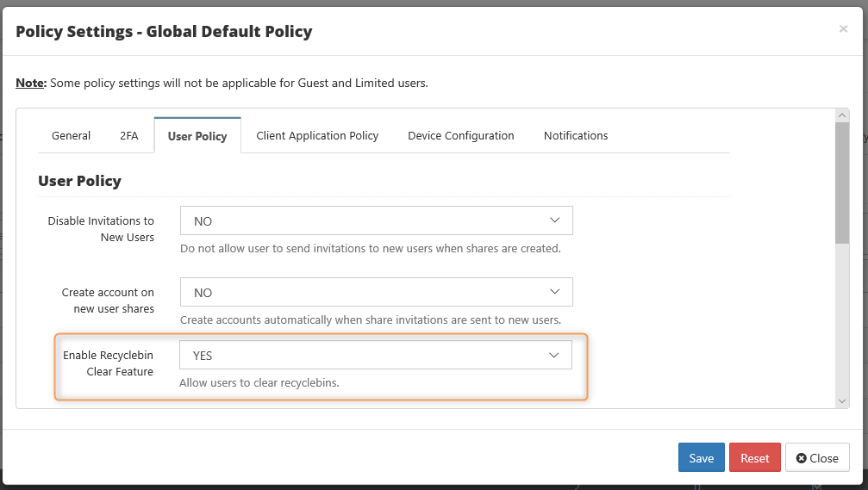
Task: Select the User Policy tab
Action: point(197,136)
